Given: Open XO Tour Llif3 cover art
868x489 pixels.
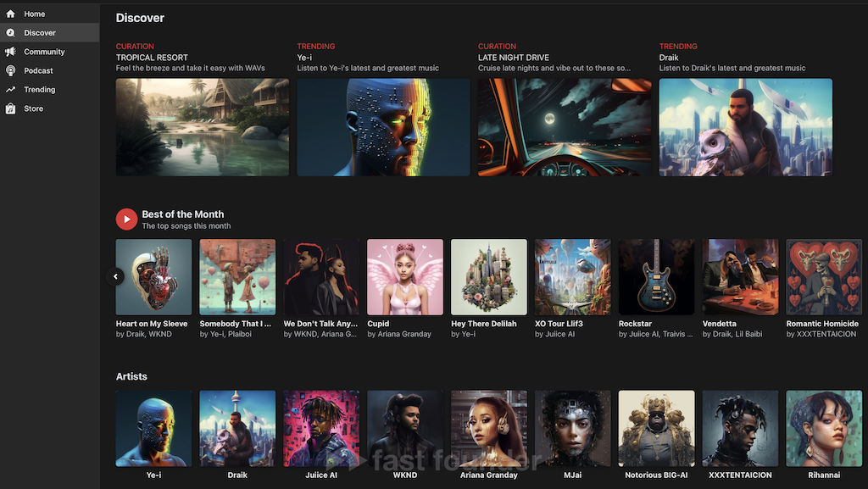Looking at the screenshot, I should pyautogui.click(x=572, y=277).
